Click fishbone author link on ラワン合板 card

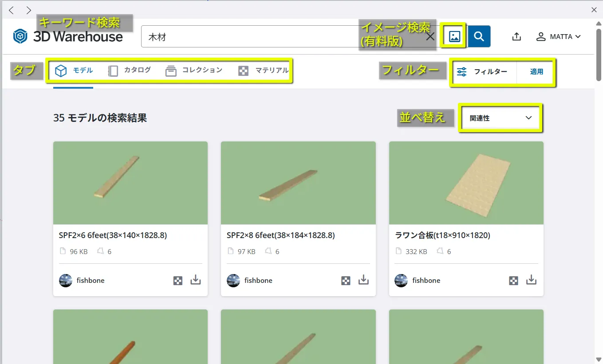coord(426,280)
